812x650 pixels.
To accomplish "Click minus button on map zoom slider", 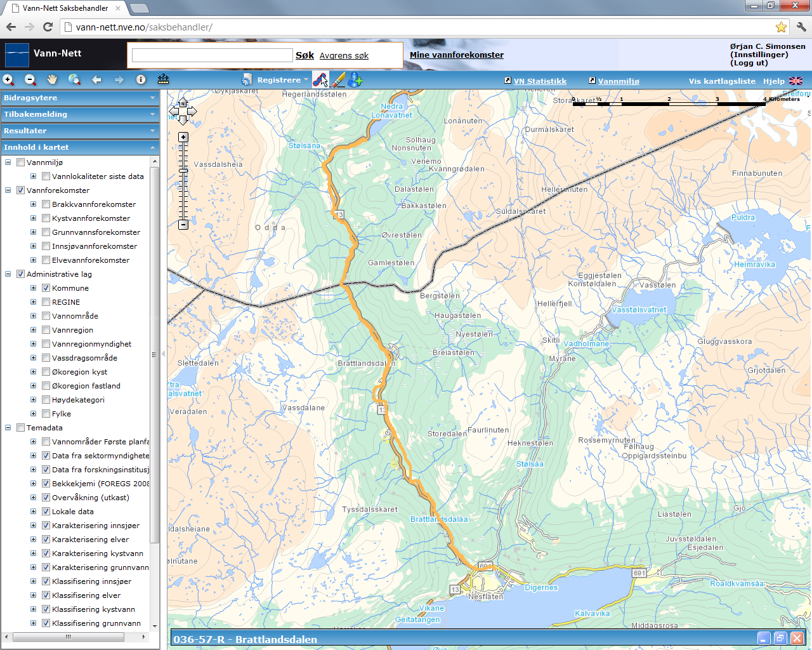I will pos(183,225).
